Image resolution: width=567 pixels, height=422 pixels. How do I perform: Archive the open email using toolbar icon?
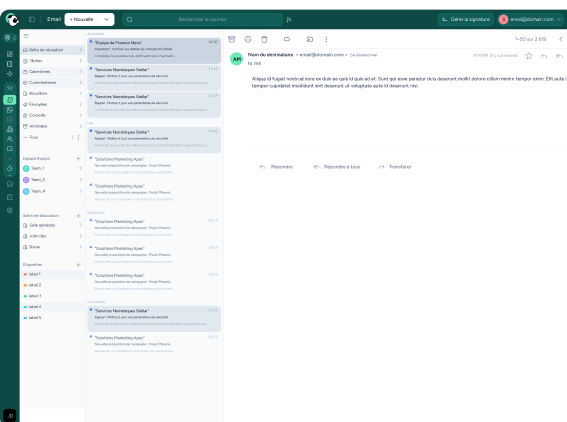(232, 39)
